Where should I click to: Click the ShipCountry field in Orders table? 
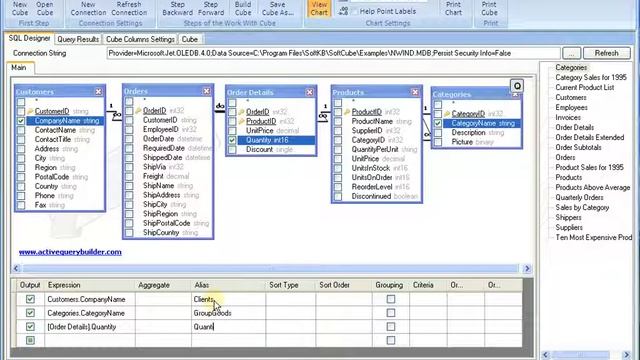pyautogui.click(x=161, y=233)
